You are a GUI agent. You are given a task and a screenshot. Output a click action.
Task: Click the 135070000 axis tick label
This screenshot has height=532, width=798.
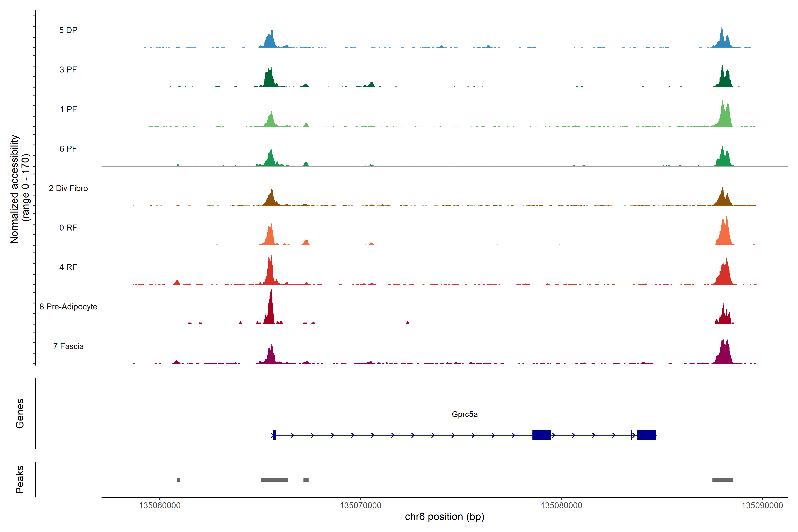[x=360, y=506]
